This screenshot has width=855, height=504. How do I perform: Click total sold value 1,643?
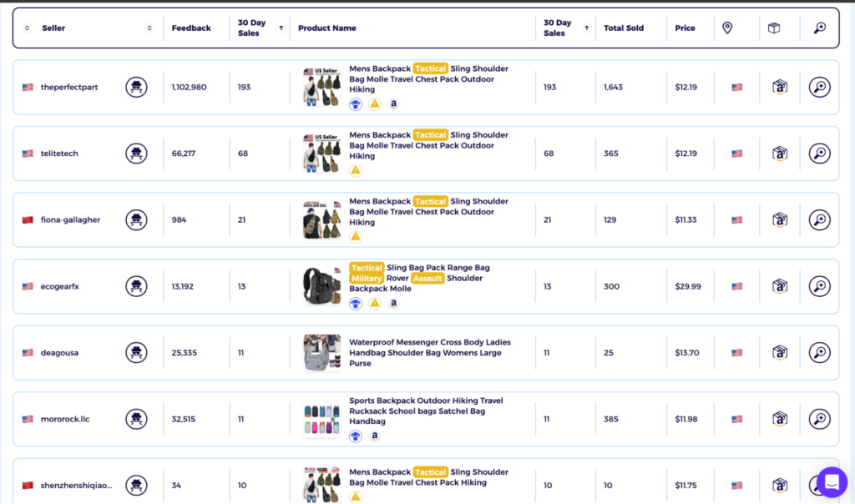click(613, 87)
